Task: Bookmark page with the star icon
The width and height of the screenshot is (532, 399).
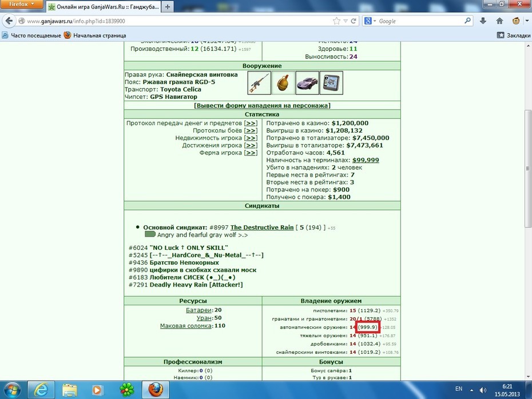Action: 336,21
